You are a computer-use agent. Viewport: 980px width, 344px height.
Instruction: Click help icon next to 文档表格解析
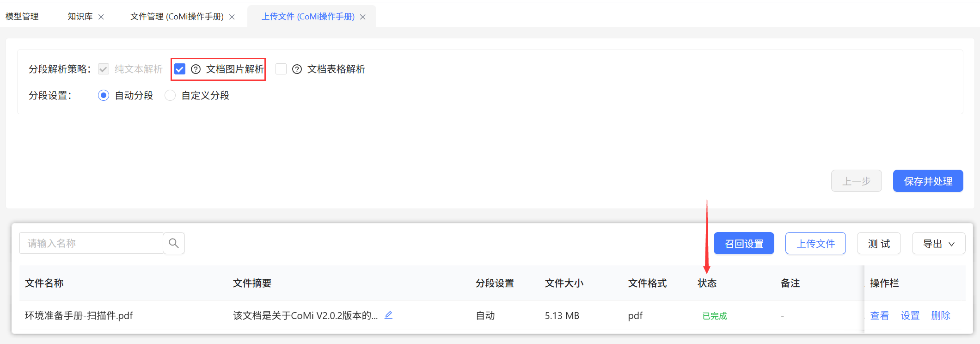click(x=297, y=69)
